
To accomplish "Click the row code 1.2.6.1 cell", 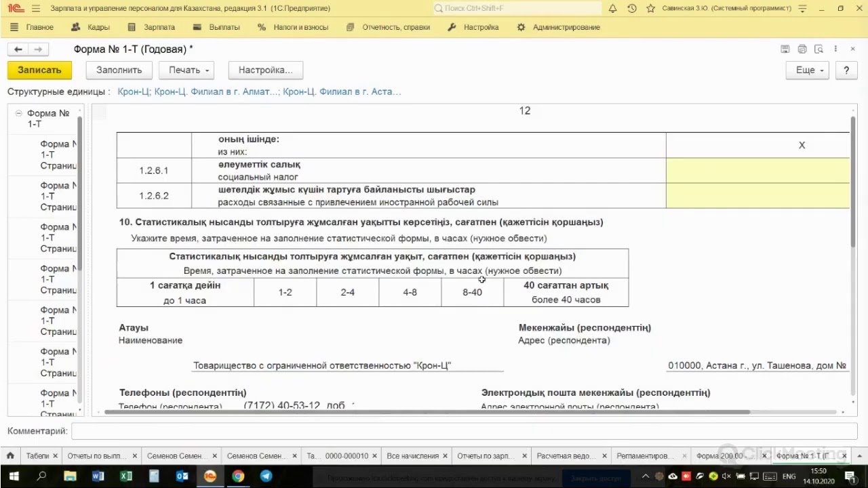I will 154,171.
